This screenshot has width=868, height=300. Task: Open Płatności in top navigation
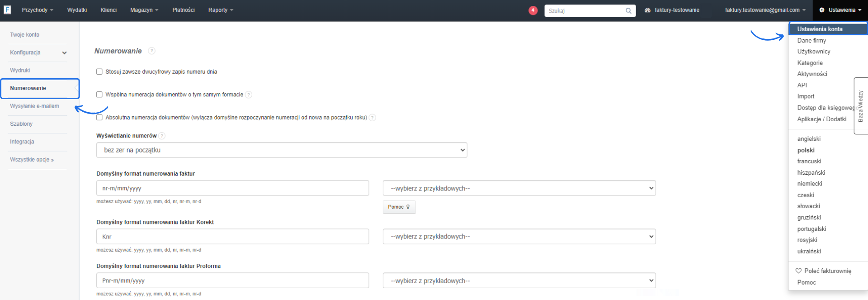pyautogui.click(x=184, y=10)
